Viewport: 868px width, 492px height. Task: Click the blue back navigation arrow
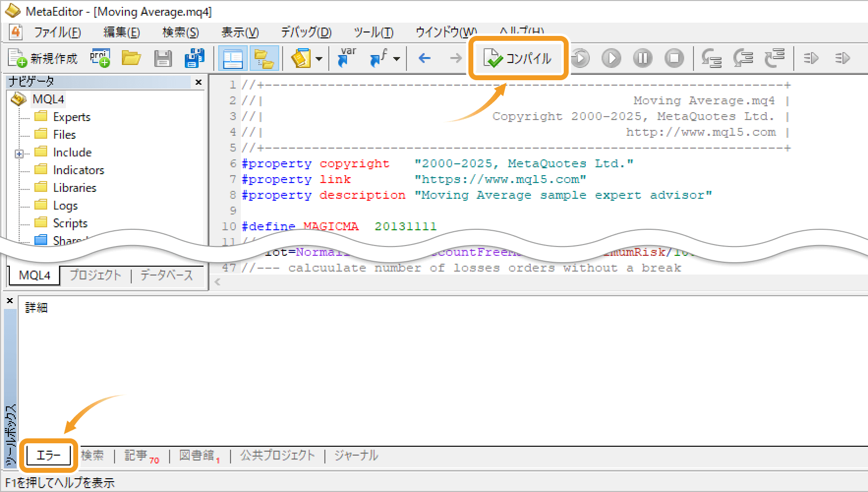(x=424, y=59)
